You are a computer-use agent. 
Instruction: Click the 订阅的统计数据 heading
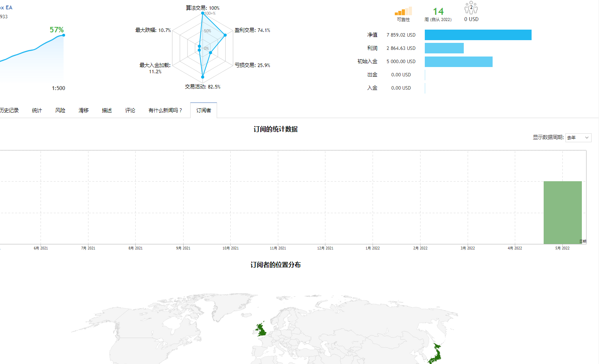pyautogui.click(x=276, y=129)
